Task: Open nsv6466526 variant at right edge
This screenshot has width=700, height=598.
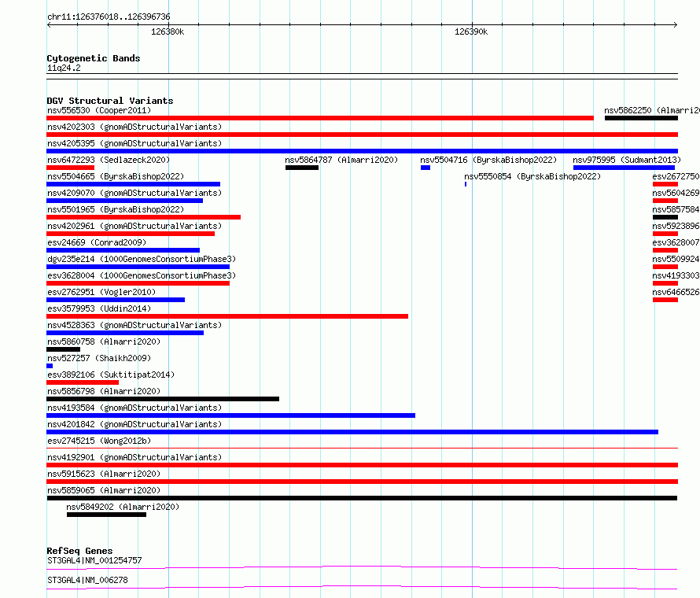Action: click(676, 292)
